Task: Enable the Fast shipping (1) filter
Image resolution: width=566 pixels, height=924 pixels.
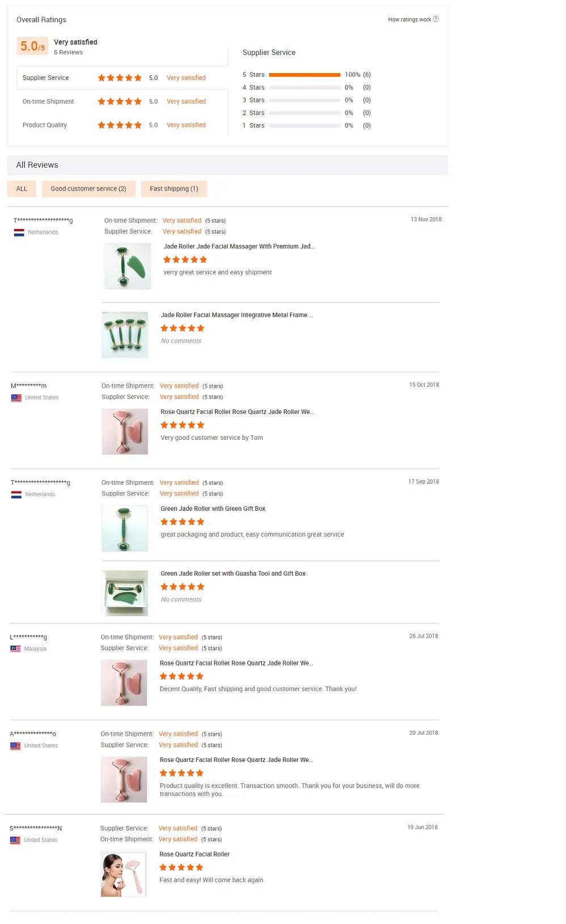Action: pos(174,188)
